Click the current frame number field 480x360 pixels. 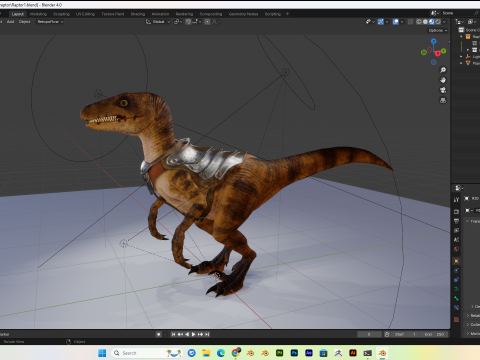[x=369, y=334]
